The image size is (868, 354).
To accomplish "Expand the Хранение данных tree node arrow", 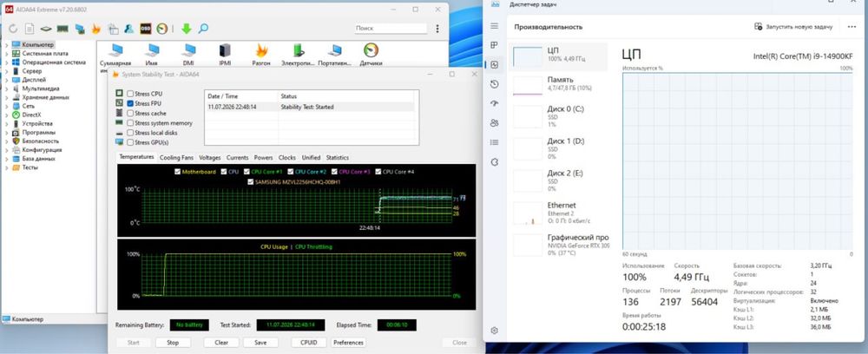I will (7, 97).
